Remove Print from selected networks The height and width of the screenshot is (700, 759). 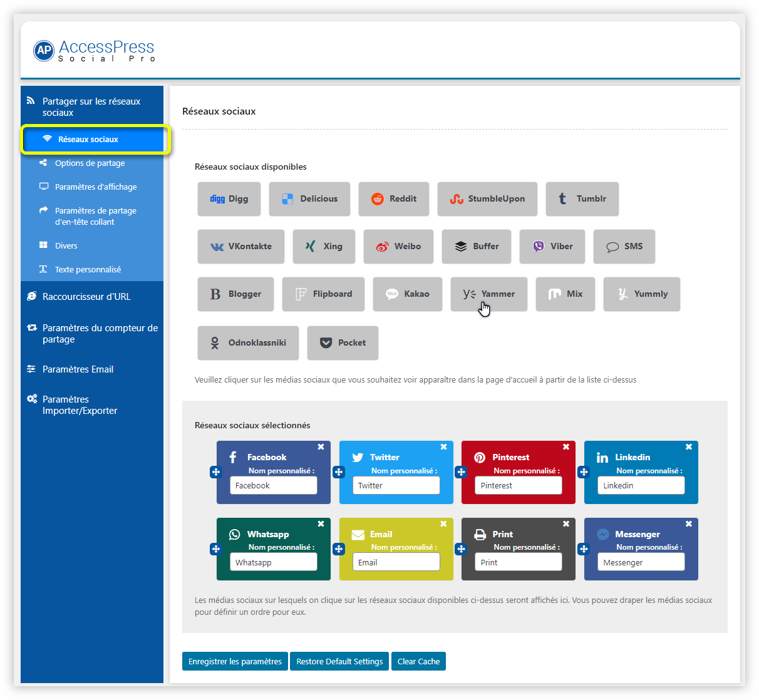[565, 524]
